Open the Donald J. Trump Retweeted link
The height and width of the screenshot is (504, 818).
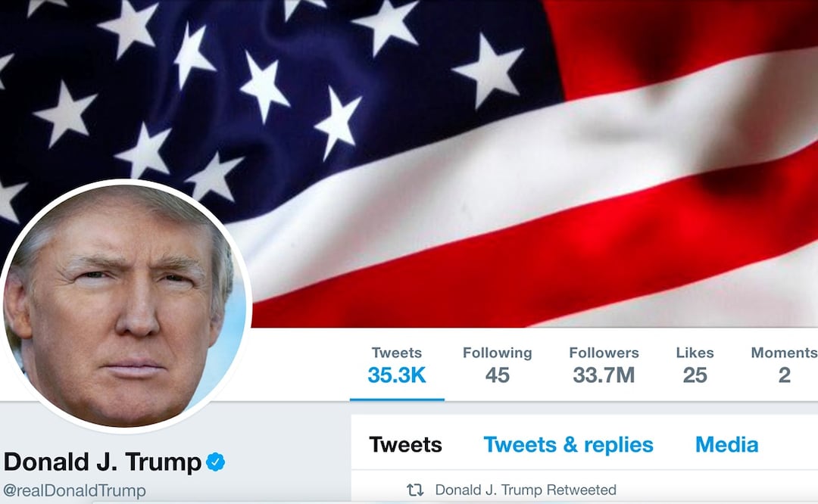[x=526, y=490]
